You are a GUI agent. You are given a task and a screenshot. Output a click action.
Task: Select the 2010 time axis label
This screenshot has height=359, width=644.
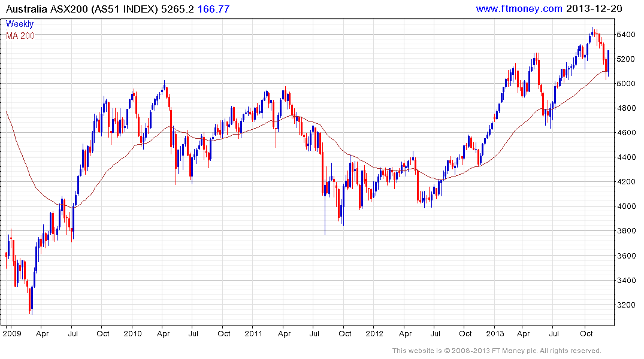point(132,333)
